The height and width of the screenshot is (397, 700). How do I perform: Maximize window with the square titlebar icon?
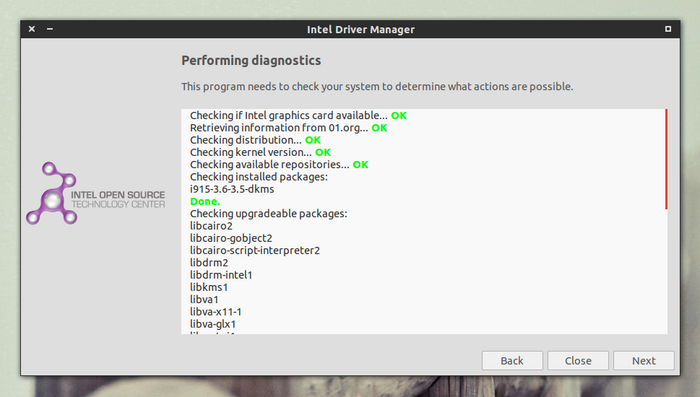tap(668, 29)
